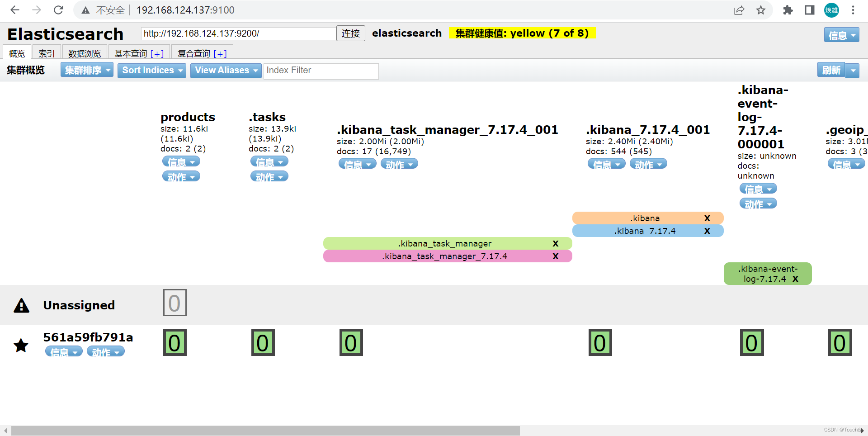Open the Chrome profile avatar
The width and height of the screenshot is (868, 436).
pos(831,10)
